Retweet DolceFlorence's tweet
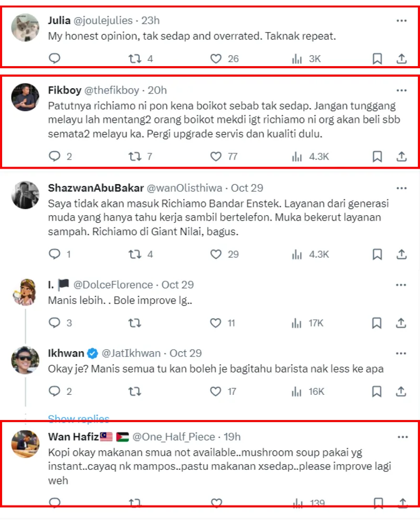 135,323
